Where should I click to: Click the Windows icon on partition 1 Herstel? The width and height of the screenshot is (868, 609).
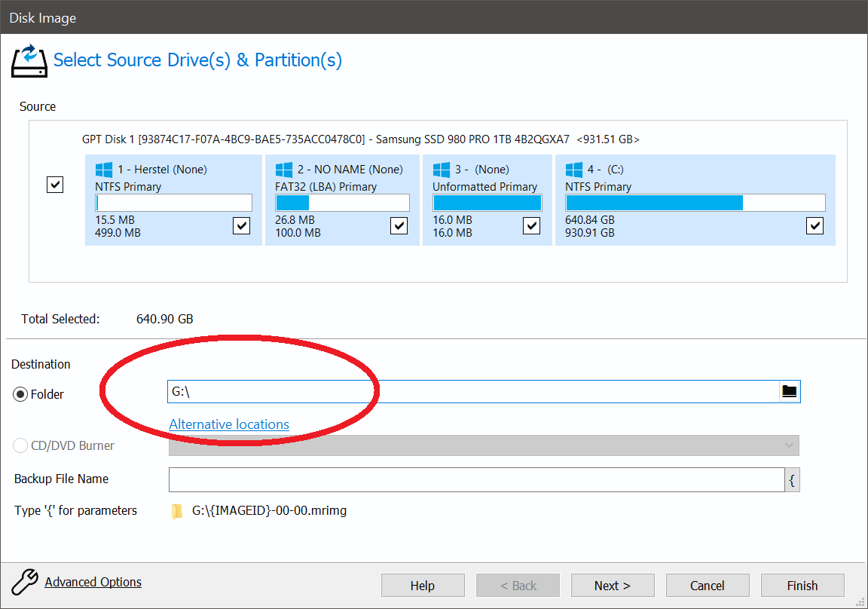coord(103,170)
